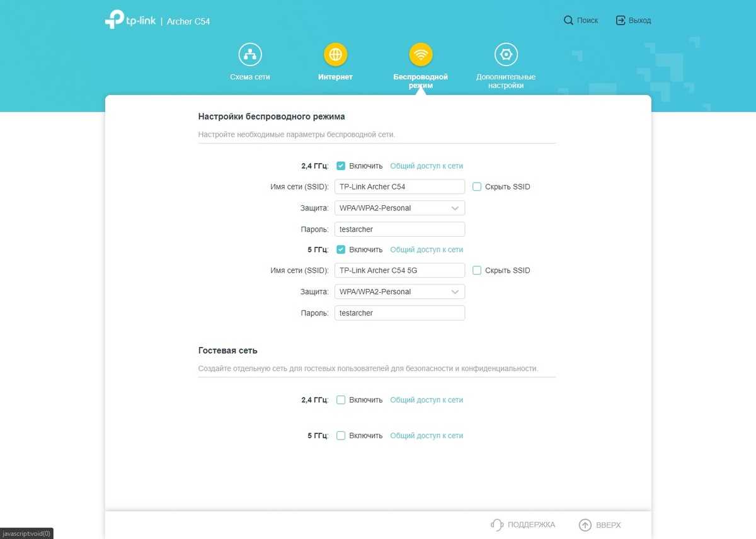Open the Дополнительные настройки tab label
This screenshot has width=756, height=539.
click(x=505, y=81)
